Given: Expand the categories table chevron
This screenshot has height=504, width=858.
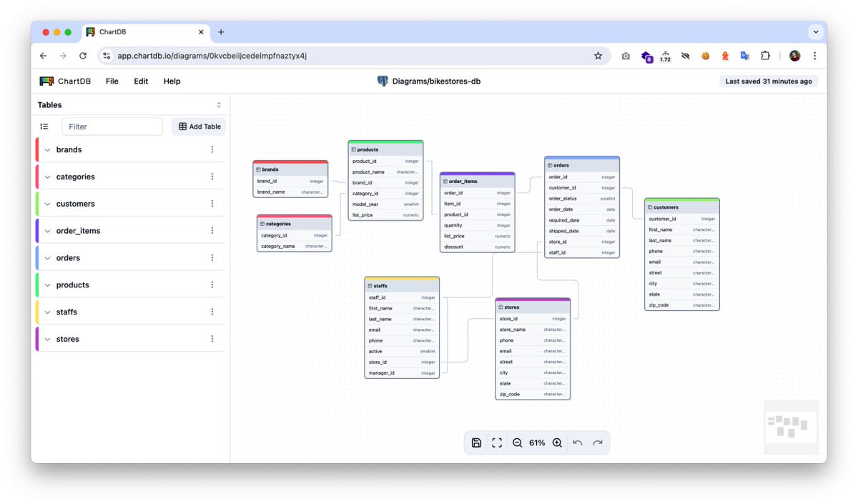Looking at the screenshot, I should [x=48, y=177].
